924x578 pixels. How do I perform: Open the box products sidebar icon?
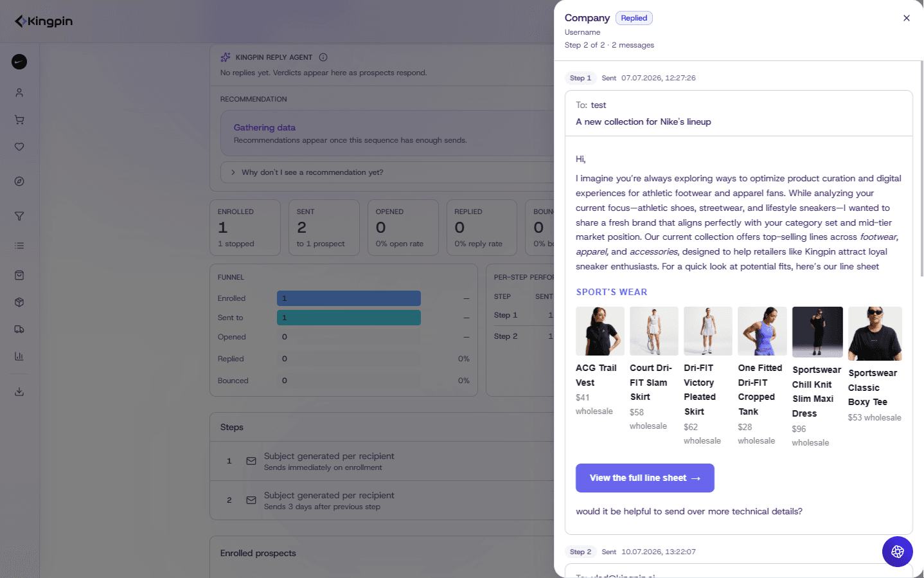(19, 302)
